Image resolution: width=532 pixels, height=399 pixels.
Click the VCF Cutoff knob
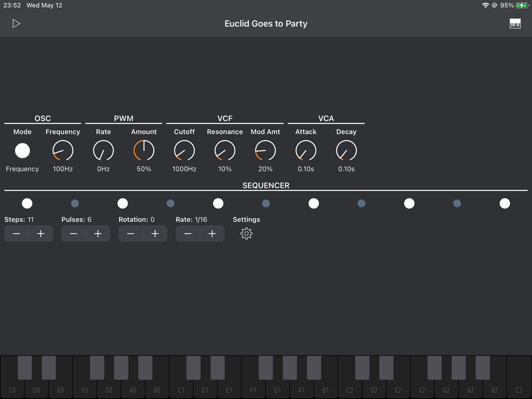tap(184, 151)
